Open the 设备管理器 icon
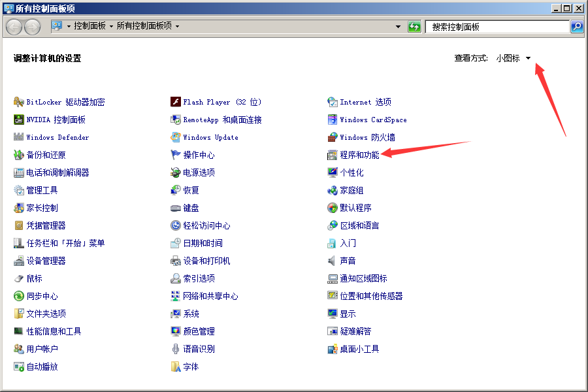The image size is (588, 392). 19,260
